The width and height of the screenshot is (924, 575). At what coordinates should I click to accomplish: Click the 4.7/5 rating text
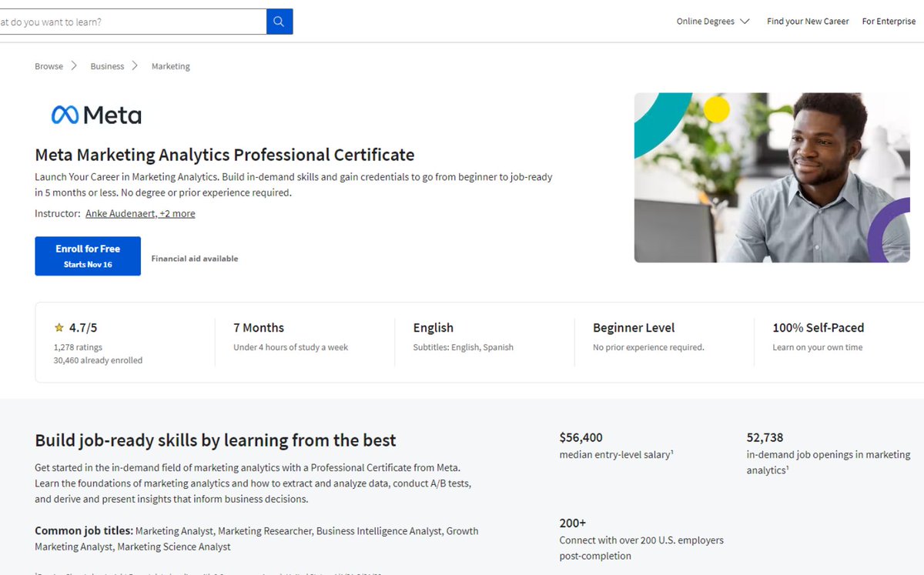pyautogui.click(x=83, y=328)
